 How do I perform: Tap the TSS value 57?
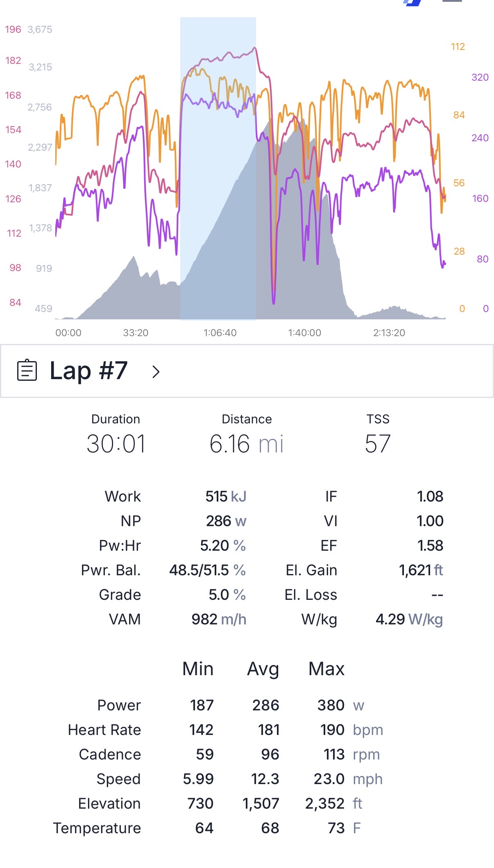pyautogui.click(x=378, y=444)
